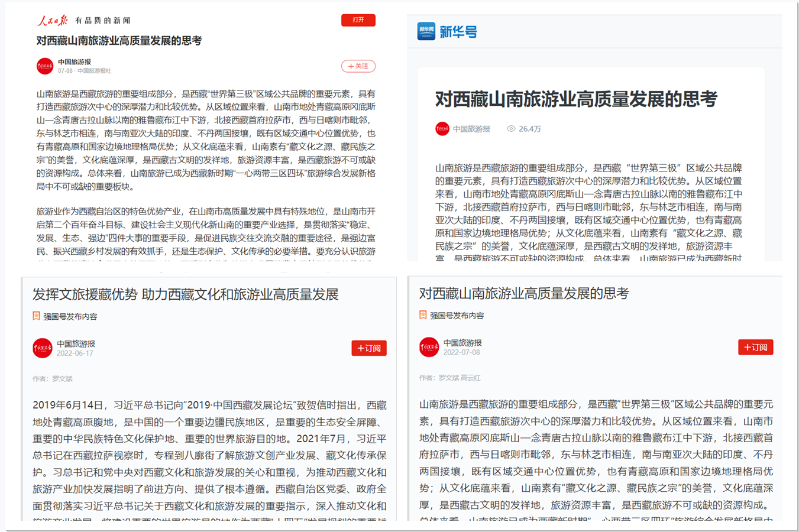799x532 pixels.
Task: Toggle the +关注 follow button
Action: pos(358,66)
